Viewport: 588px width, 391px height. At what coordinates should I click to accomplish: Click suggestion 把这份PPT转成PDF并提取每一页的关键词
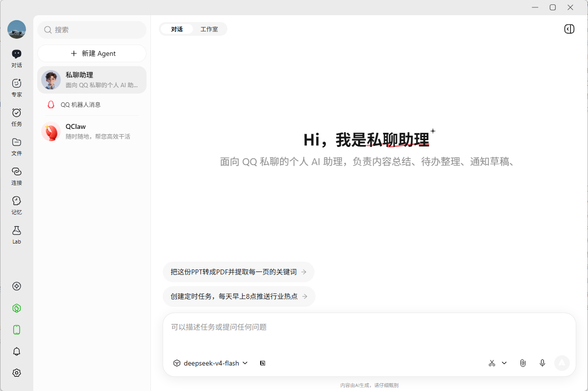239,272
